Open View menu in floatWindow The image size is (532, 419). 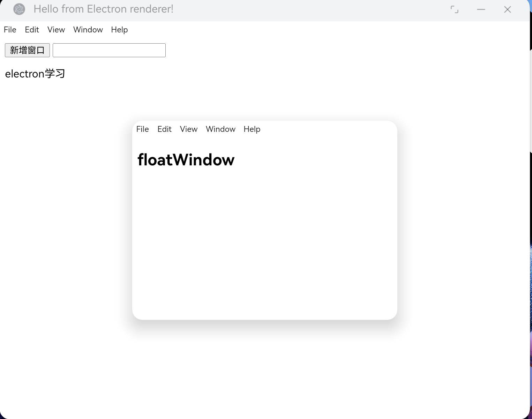tap(189, 129)
